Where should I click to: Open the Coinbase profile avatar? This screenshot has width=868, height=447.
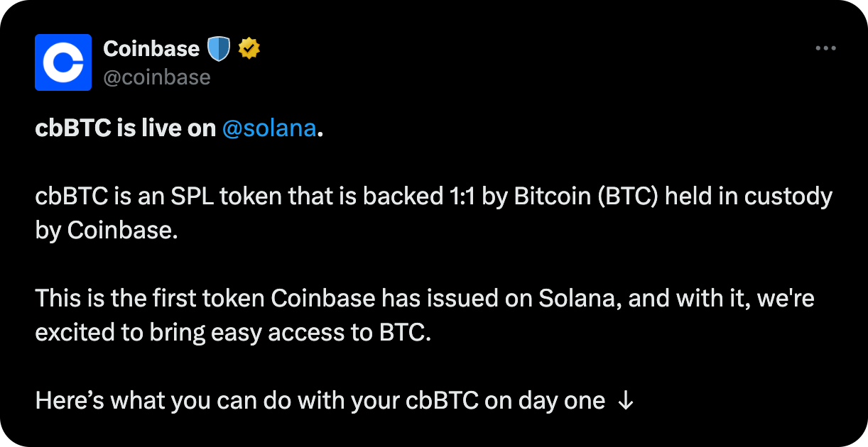click(63, 62)
